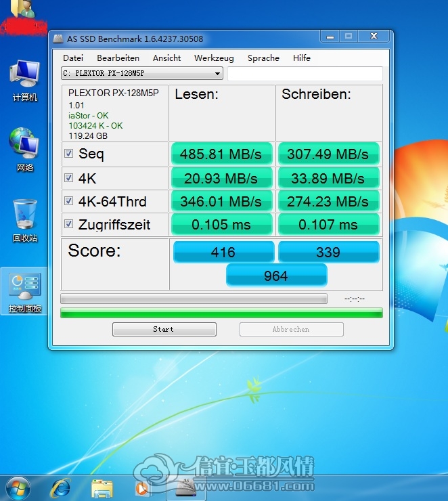
Task: Click the gray current-test progress bar
Action: click(194, 299)
